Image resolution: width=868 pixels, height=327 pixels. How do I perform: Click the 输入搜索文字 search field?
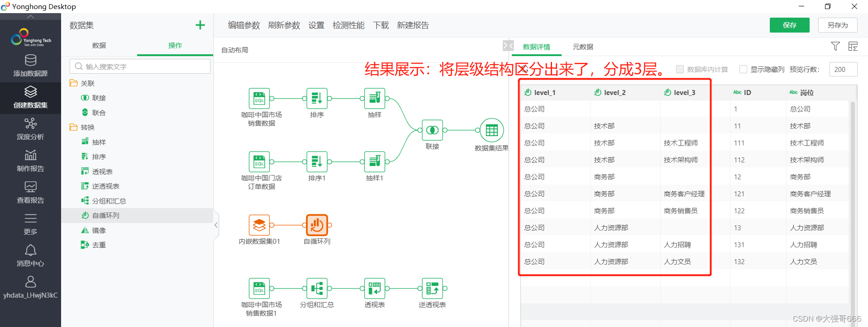tap(140, 66)
